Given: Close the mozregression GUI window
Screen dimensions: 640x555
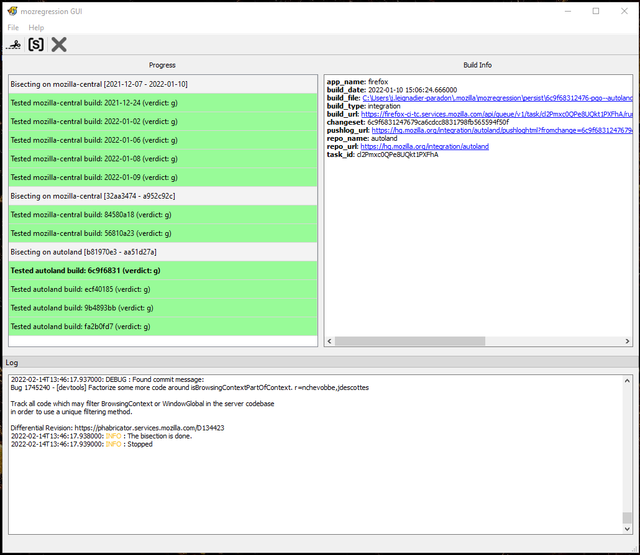Looking at the screenshot, I should coord(624,11).
